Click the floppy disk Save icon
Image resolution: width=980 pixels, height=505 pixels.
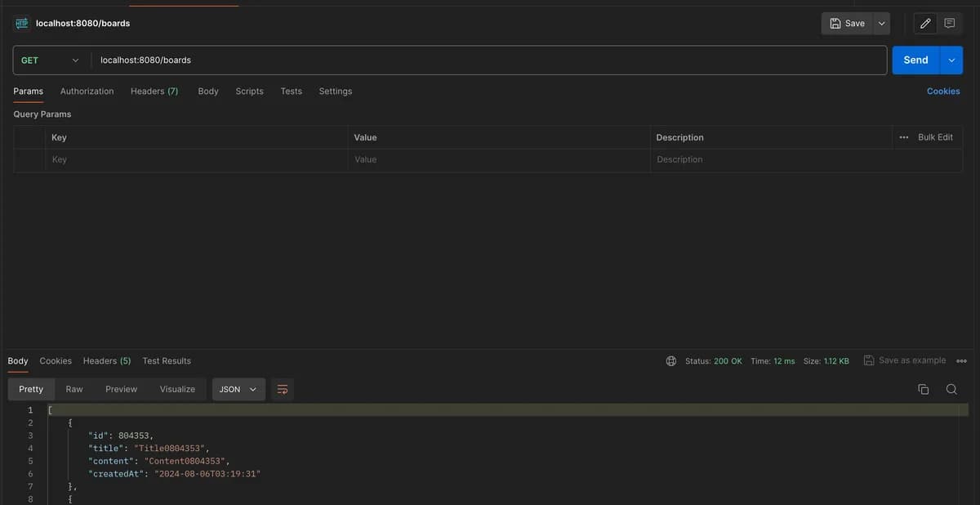[x=835, y=24]
